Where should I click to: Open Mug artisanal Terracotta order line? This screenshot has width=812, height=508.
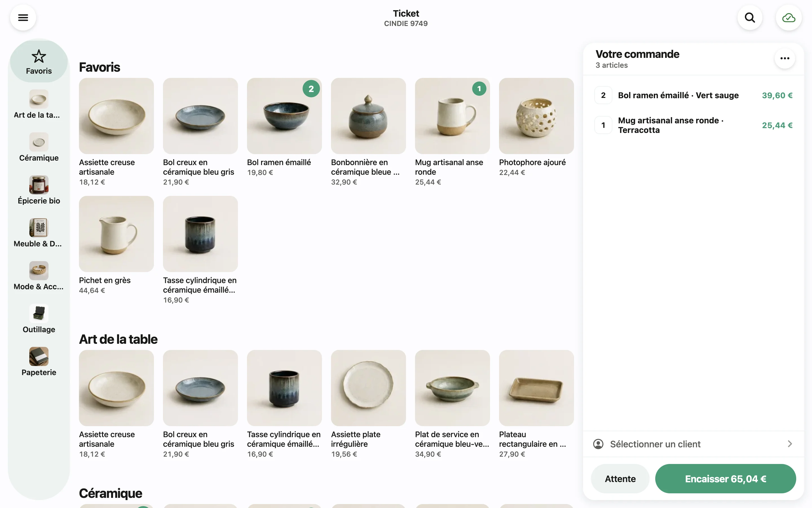click(x=693, y=125)
